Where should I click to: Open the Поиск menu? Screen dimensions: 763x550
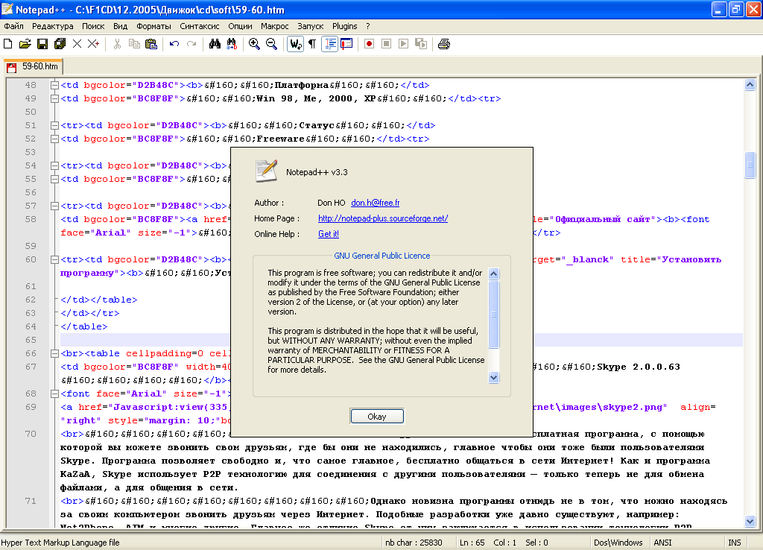click(93, 26)
